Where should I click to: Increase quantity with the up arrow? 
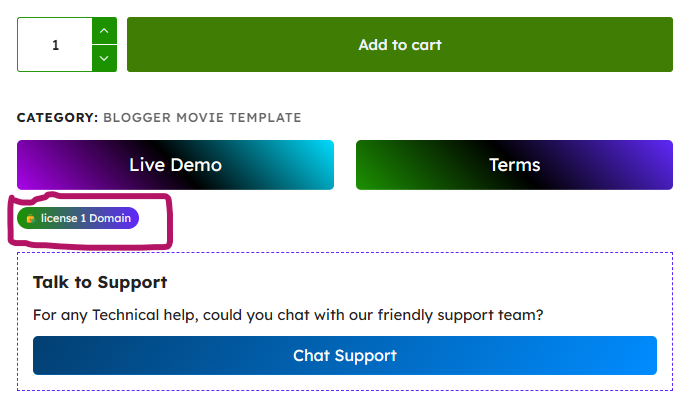pos(104,31)
